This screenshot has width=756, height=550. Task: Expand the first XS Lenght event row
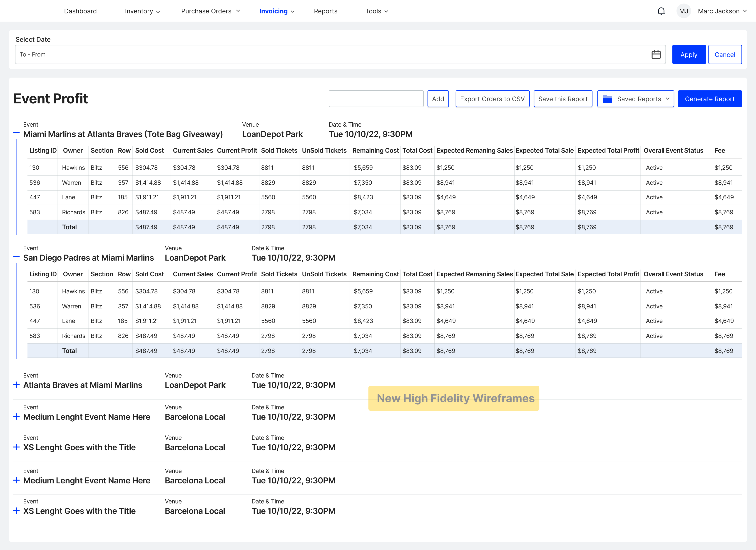click(x=16, y=447)
